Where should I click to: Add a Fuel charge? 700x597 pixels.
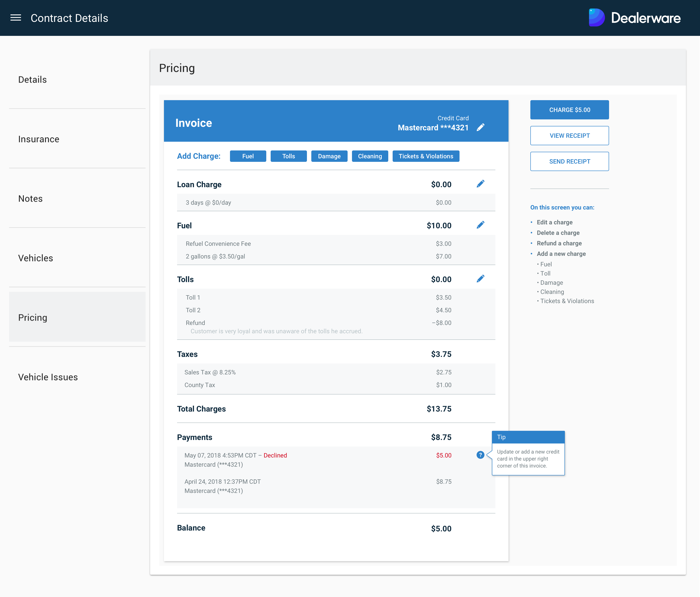[x=248, y=156]
